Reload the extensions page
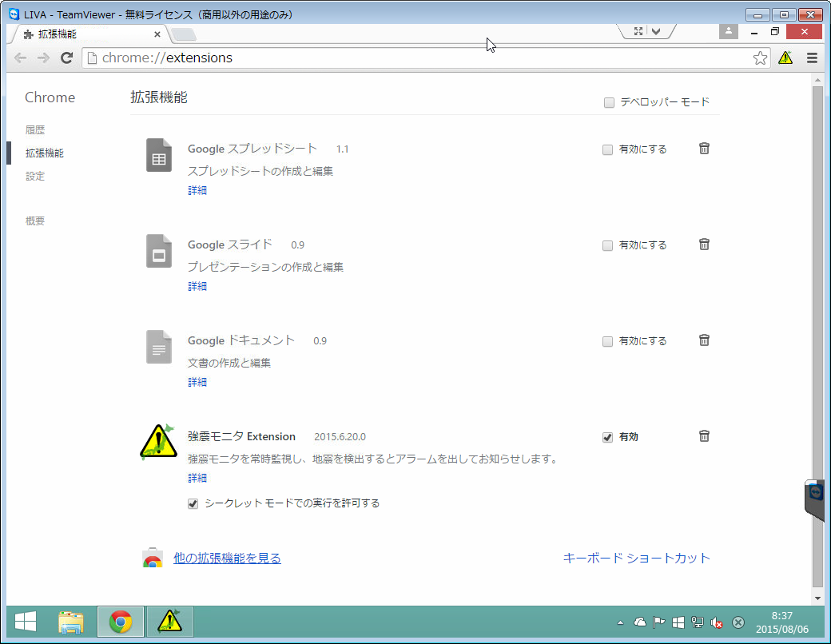The height and width of the screenshot is (644, 831). pyautogui.click(x=66, y=58)
